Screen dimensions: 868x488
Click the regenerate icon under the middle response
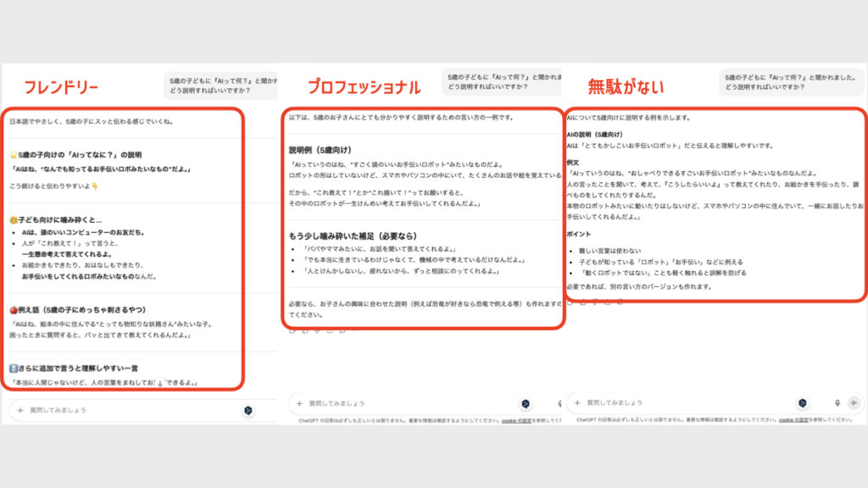(x=341, y=332)
